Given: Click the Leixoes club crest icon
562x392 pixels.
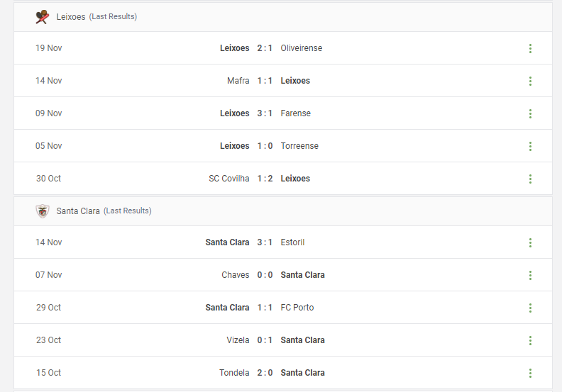Looking at the screenshot, I should click(43, 17).
